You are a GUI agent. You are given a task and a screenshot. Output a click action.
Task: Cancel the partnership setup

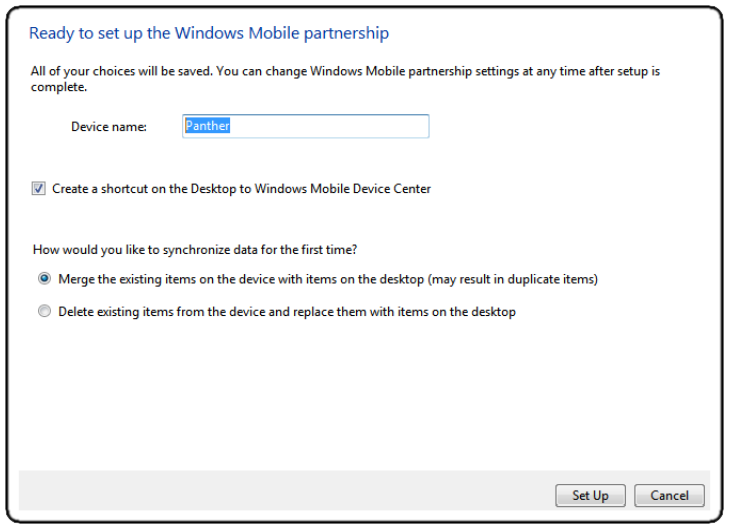(x=669, y=495)
